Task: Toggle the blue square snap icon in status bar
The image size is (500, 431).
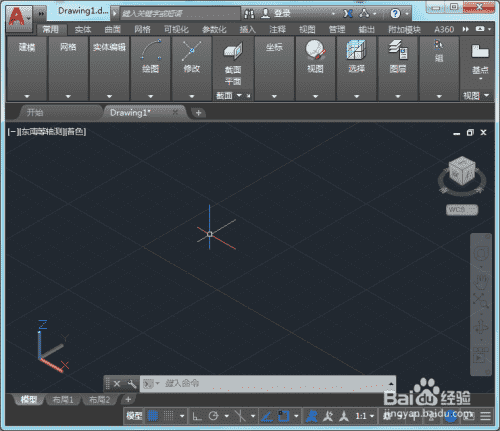Action: (x=284, y=416)
